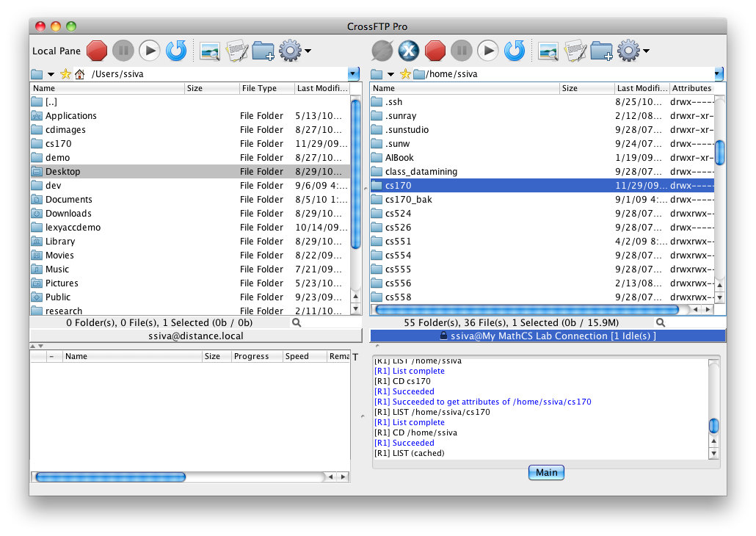
Task: Expand the small arrow beside the remote path folder icon
Action: (390, 74)
